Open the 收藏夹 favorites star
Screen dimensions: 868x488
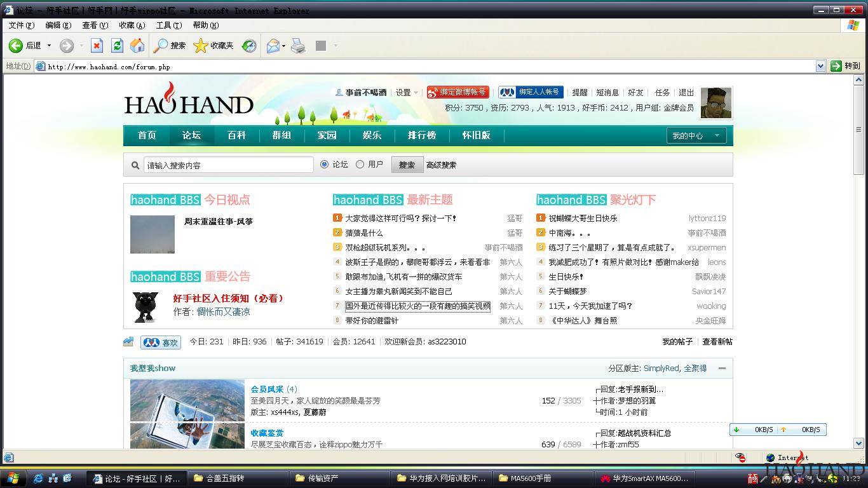[x=214, y=46]
